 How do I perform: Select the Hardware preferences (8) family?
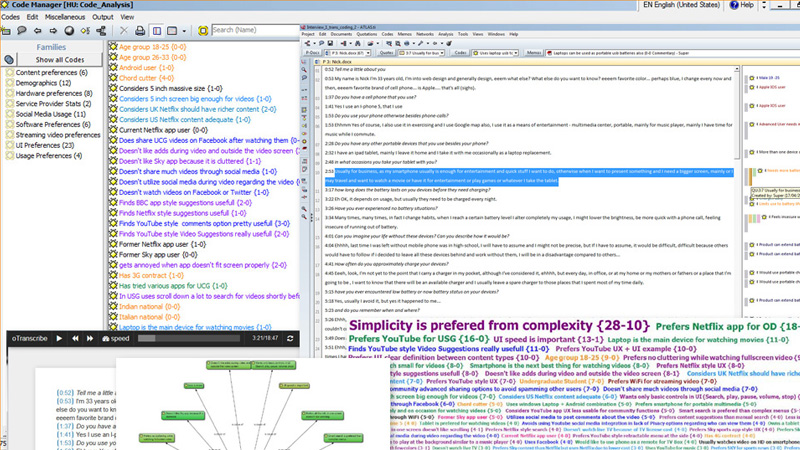pyautogui.click(x=54, y=93)
